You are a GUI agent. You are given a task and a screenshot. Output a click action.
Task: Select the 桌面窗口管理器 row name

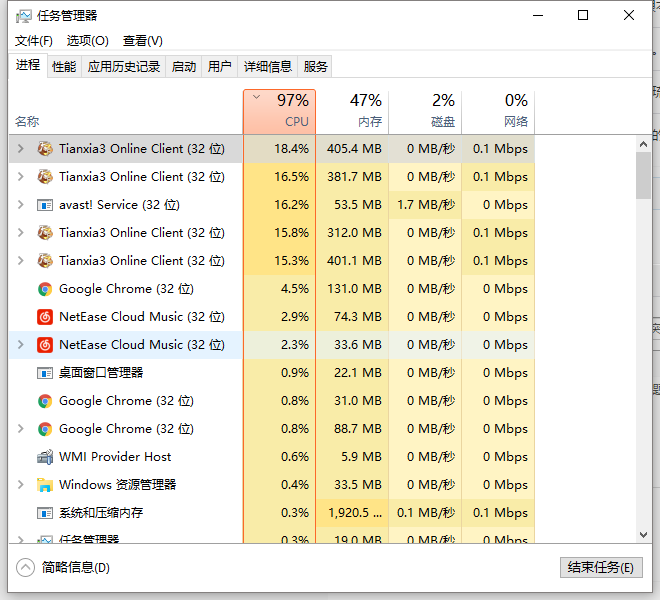(101, 373)
